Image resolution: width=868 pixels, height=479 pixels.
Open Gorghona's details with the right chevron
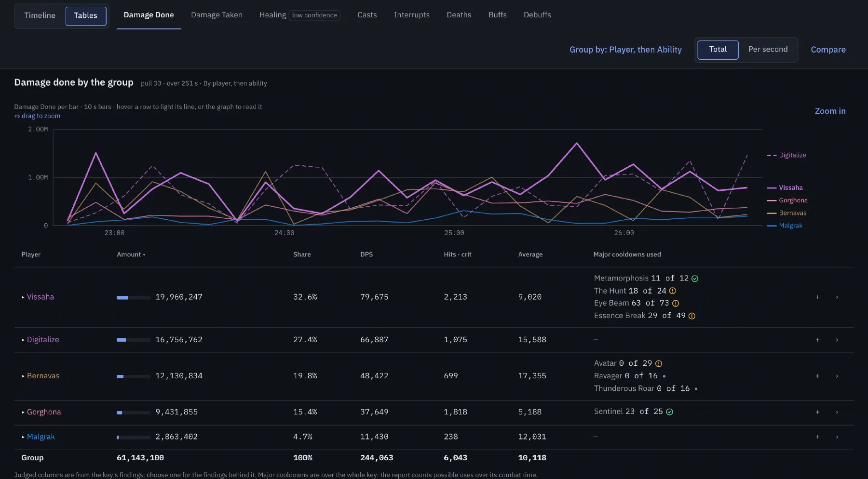pos(837,412)
